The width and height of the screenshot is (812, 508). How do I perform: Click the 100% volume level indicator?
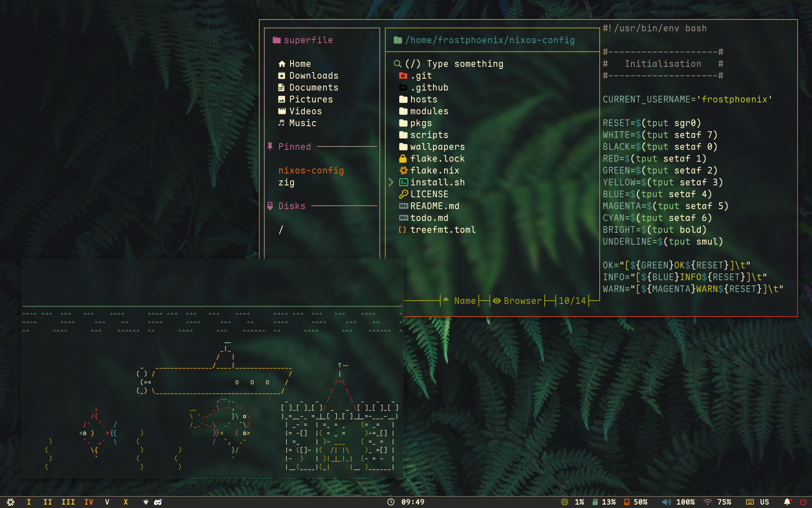pos(685,502)
